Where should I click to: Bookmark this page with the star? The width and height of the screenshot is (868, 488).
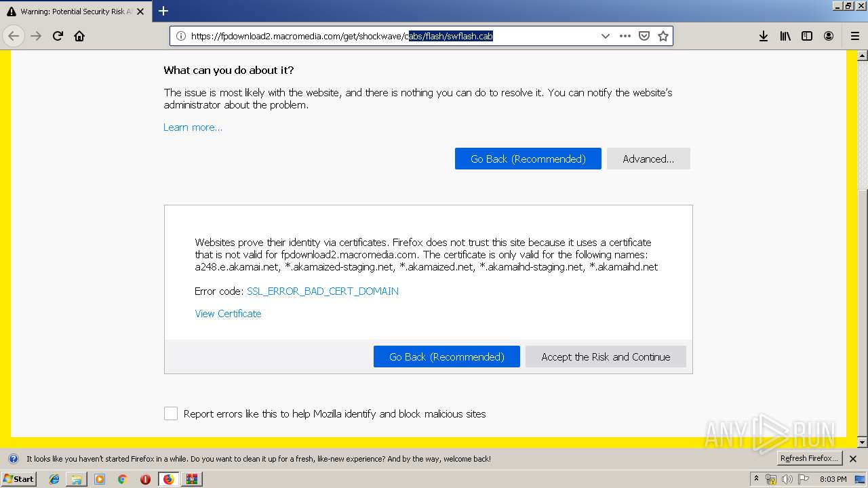coord(663,36)
